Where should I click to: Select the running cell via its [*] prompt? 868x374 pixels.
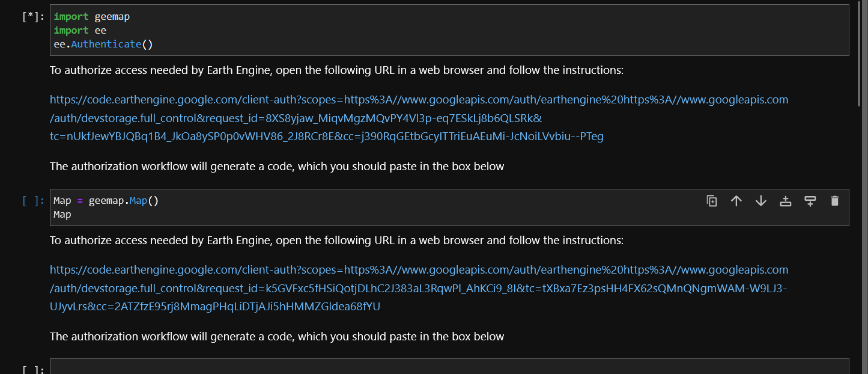(x=32, y=17)
